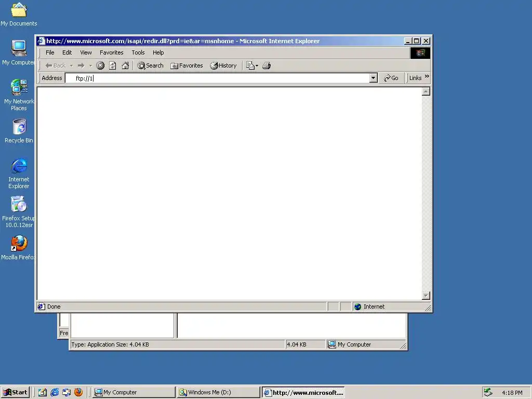Go forward with the Forward arrow
The width and height of the screenshot is (532, 399).
click(81, 65)
